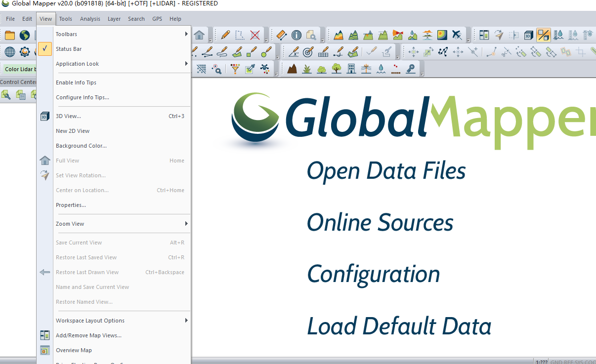Expand the Toolbars submenu

coord(67,34)
